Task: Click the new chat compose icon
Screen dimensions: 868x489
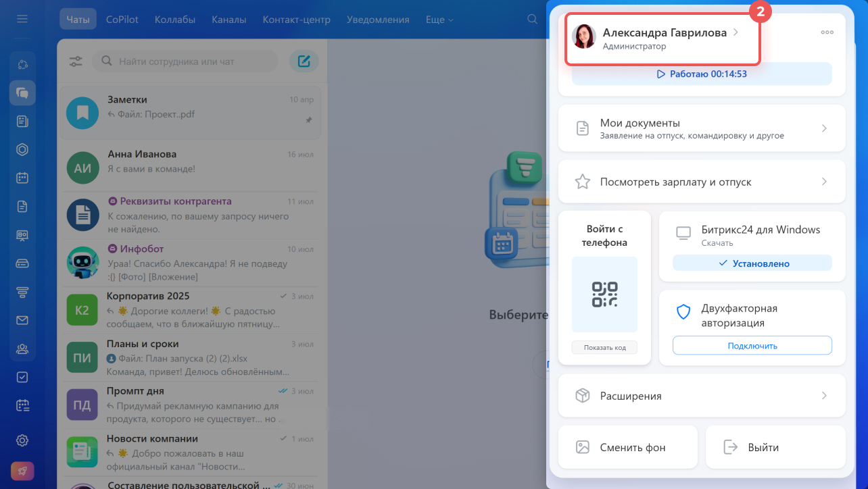Action: tap(304, 61)
